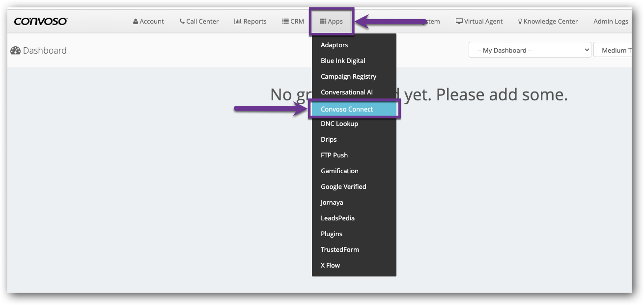Select Gamification in the Apps menu

(x=339, y=171)
